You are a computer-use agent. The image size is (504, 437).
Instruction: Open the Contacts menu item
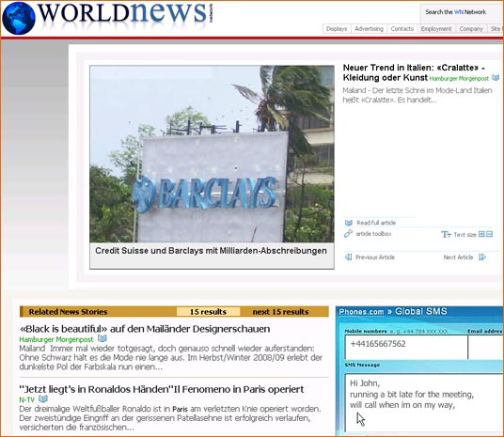pos(402,29)
